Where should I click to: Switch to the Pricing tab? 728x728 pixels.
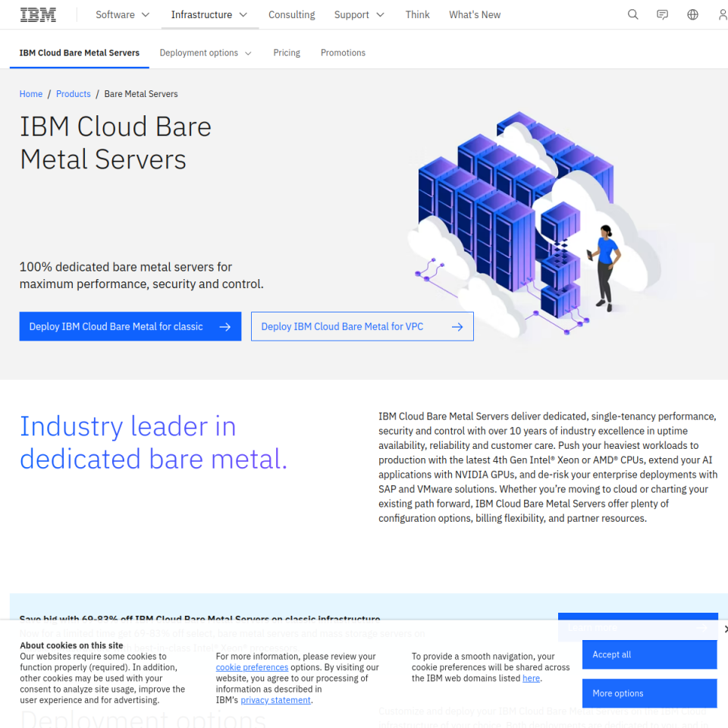coord(287,53)
